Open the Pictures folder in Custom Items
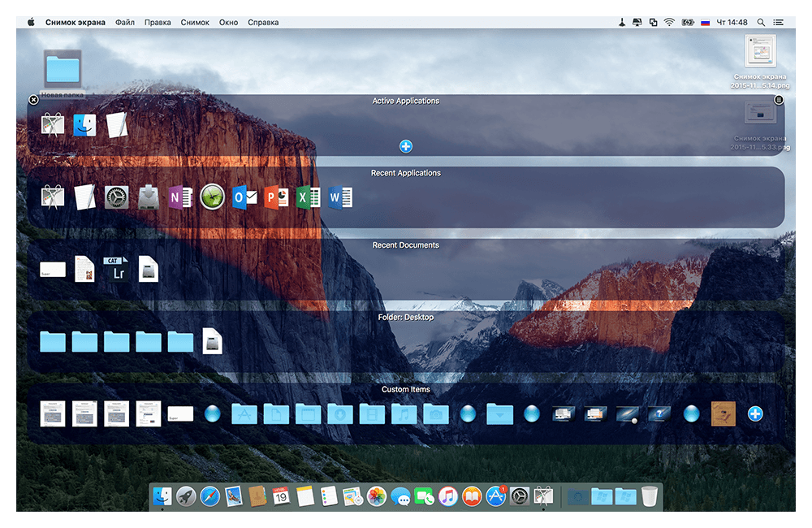This screenshot has width=812, height=528. click(436, 414)
